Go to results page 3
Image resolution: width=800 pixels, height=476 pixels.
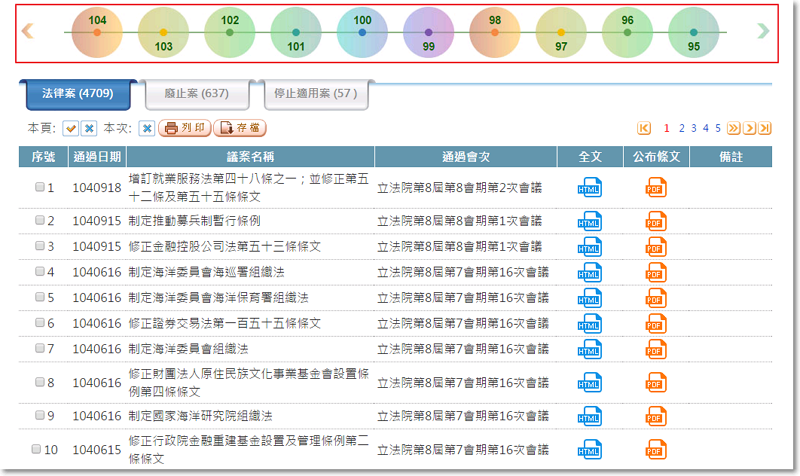(x=693, y=128)
